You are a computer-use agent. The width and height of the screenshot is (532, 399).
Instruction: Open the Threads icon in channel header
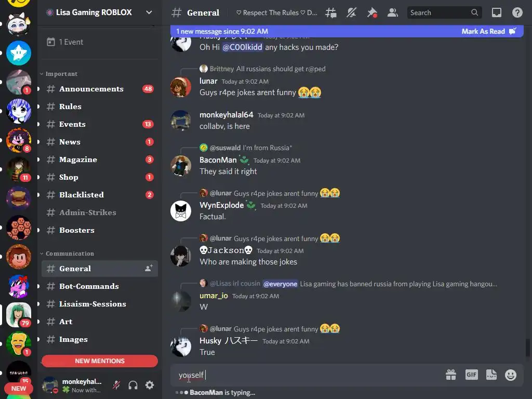[331, 13]
